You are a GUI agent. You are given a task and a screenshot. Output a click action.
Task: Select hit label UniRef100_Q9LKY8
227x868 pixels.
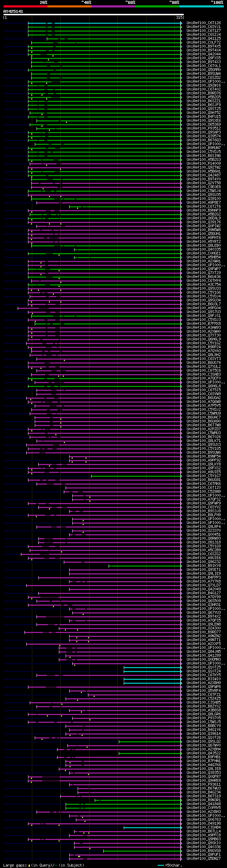click(204, 464)
